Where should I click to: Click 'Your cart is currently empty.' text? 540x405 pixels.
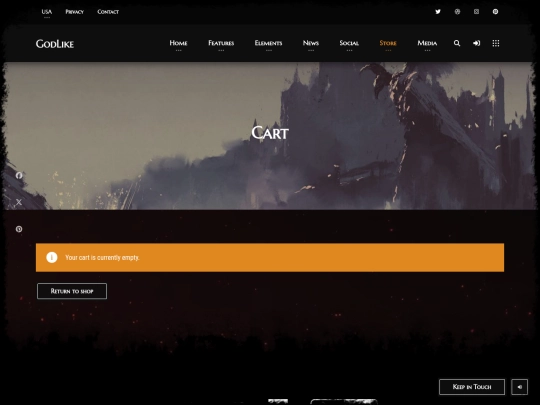(102, 258)
